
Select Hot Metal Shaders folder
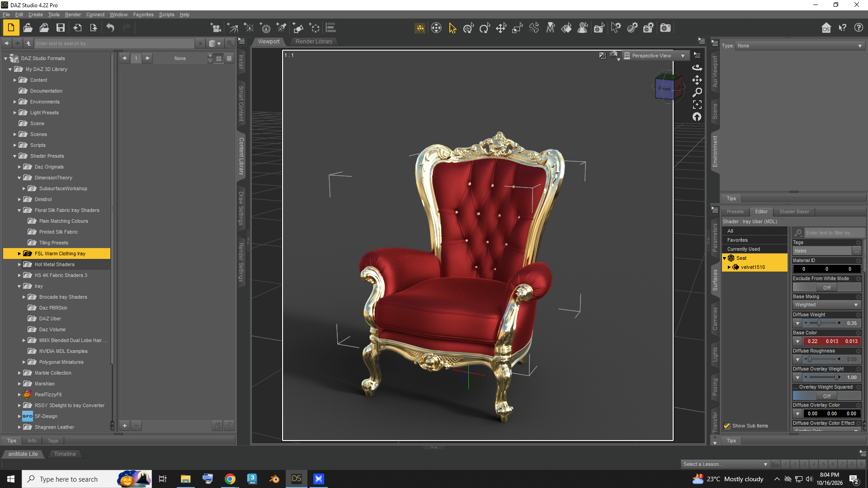pos(54,264)
